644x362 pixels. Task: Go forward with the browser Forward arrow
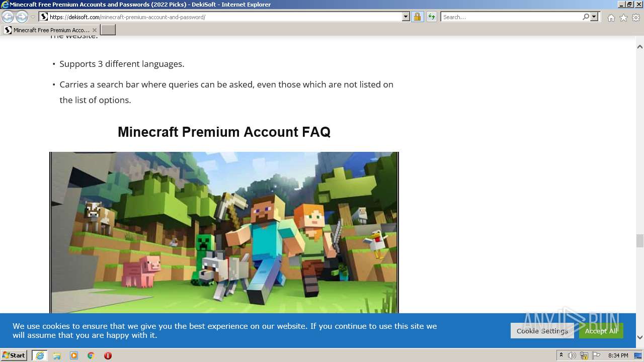point(22,17)
